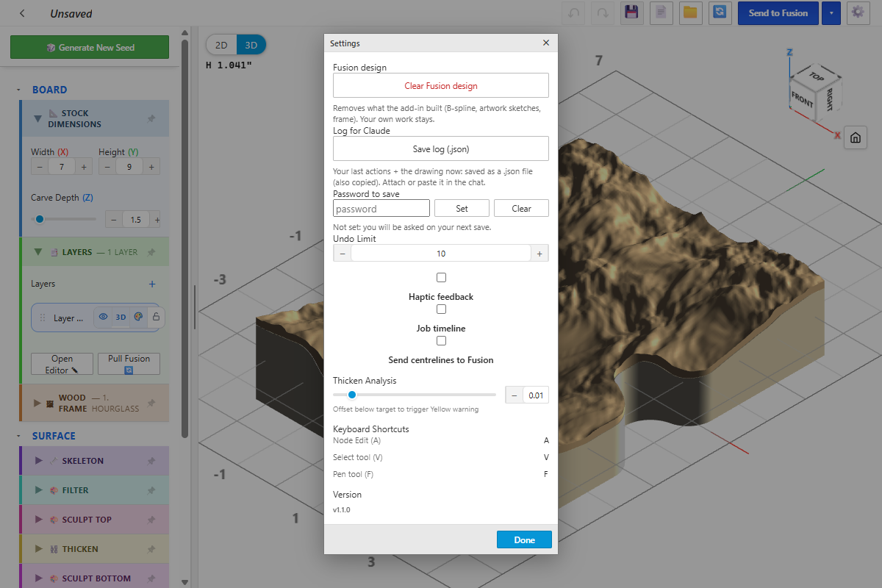
Task: Enable the Haptic feedback checkbox
Action: [x=441, y=278]
